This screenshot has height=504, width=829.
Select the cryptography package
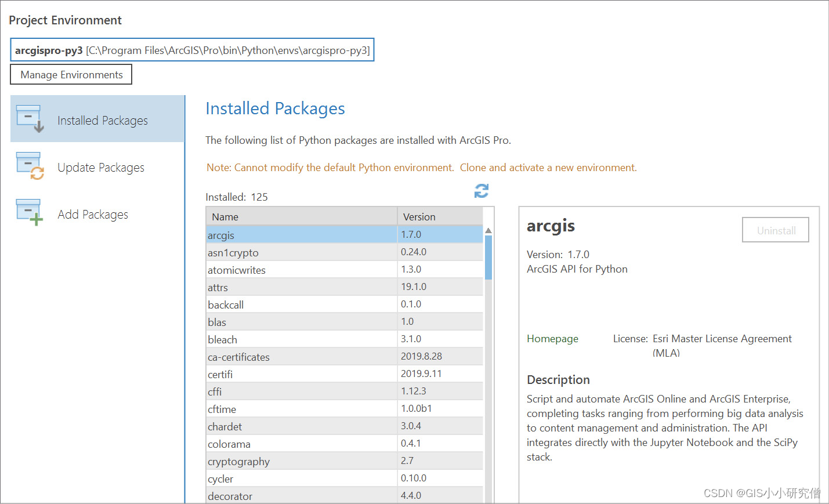point(345,461)
